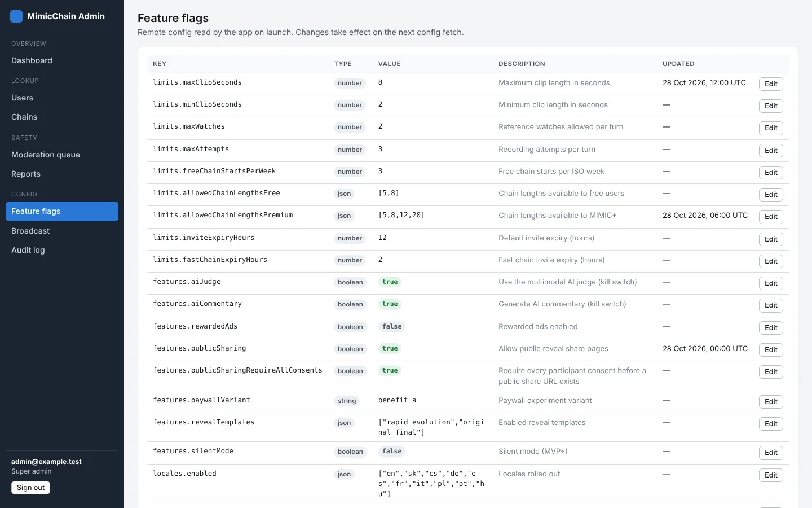
Task: Go to Users lookup
Action: tap(62, 98)
